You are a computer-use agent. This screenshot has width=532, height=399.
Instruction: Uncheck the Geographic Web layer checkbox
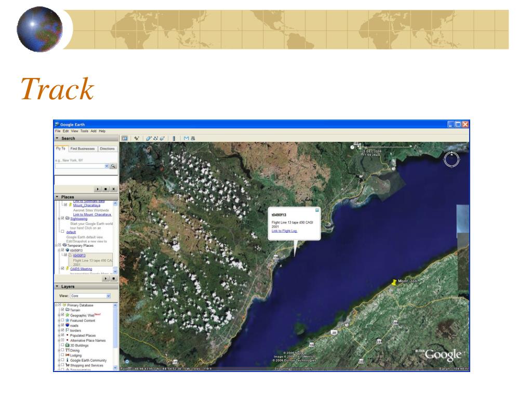point(62,315)
